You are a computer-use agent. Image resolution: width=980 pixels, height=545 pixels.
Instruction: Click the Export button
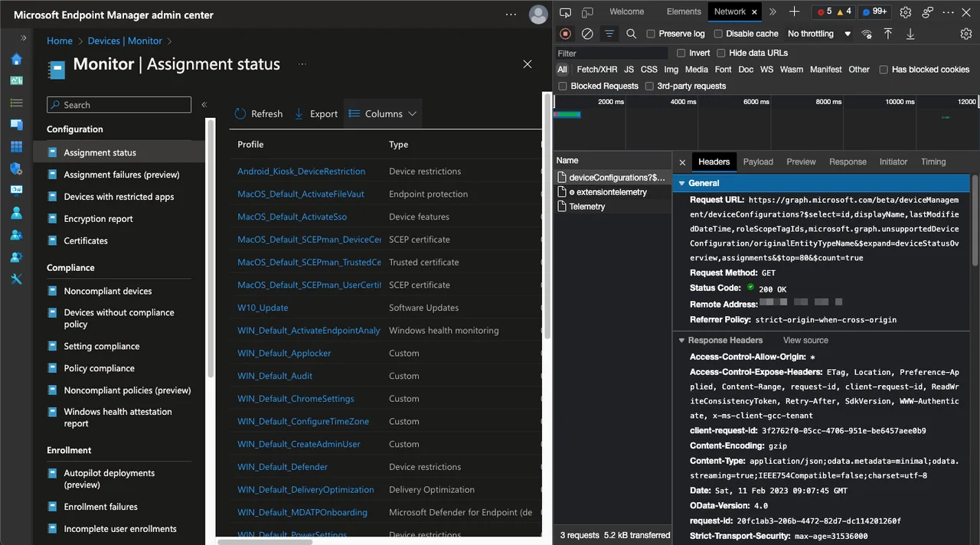[x=315, y=113]
